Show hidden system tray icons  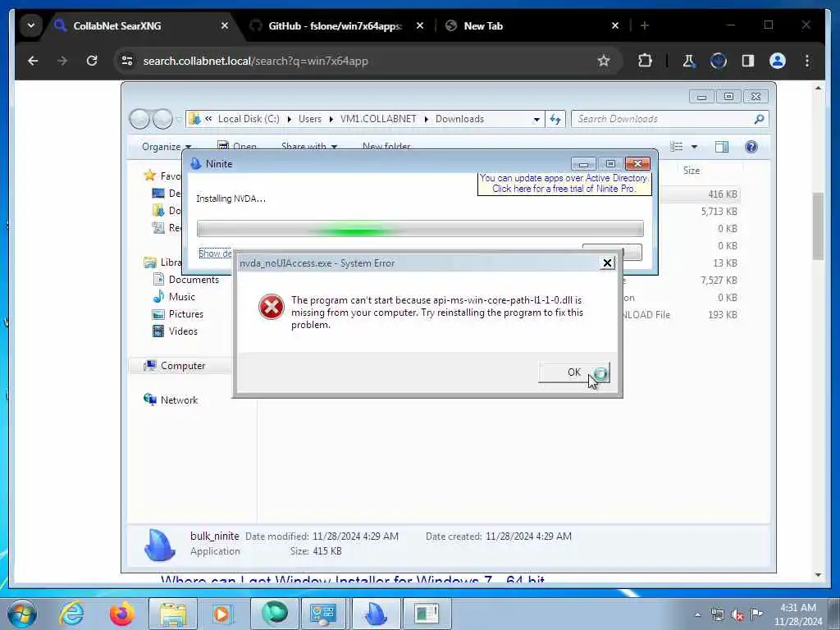click(697, 614)
